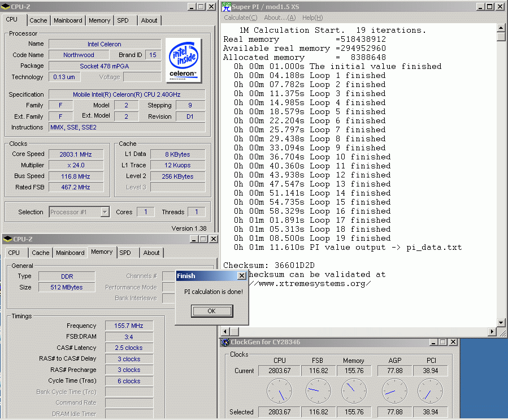Screen dimensions: 508x420
Task: Click the Northwood code name field
Action: click(79, 55)
